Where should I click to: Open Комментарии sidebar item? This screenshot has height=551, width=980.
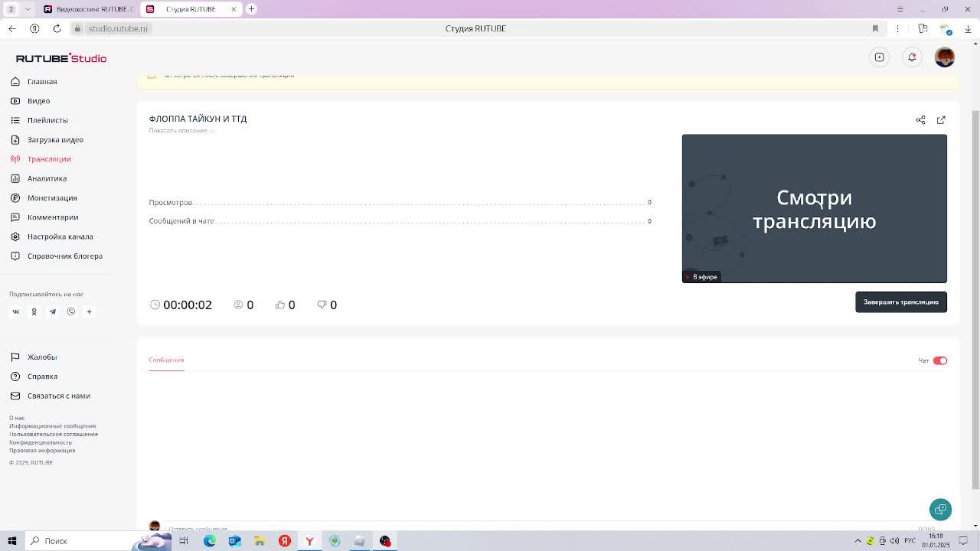click(x=44, y=217)
